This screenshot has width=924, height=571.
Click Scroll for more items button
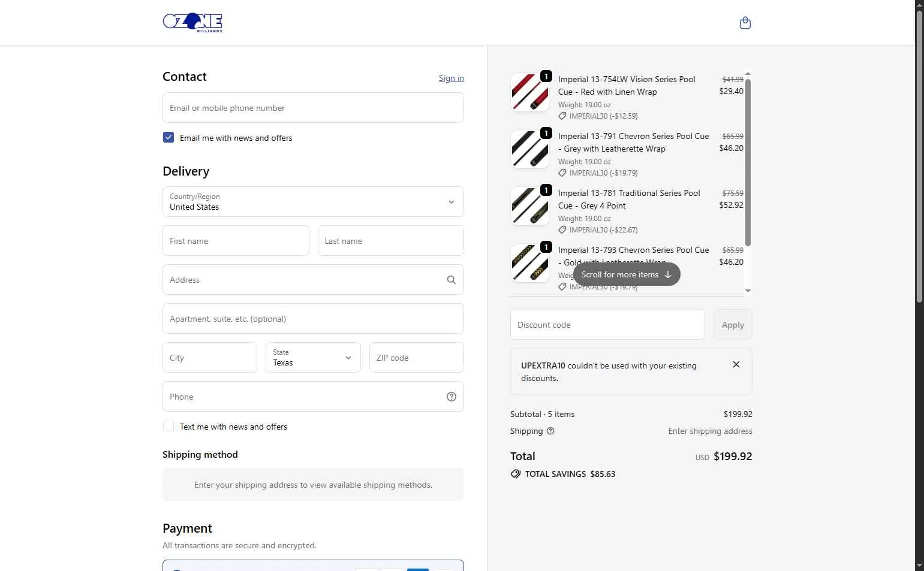tap(627, 274)
